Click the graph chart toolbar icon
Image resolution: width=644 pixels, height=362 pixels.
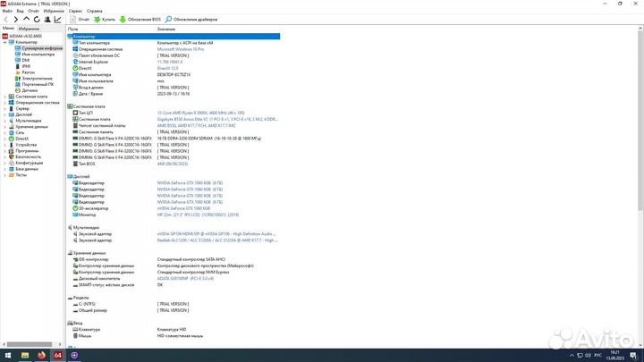click(58, 20)
